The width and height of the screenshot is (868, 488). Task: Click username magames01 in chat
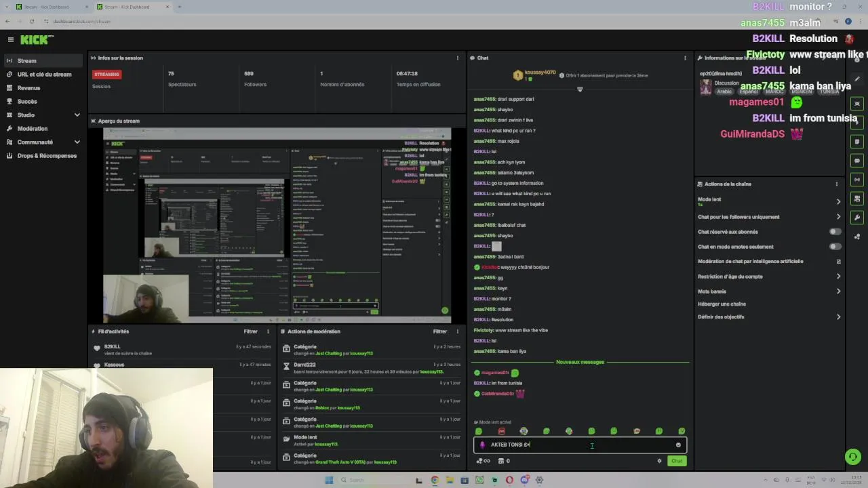[495, 373]
